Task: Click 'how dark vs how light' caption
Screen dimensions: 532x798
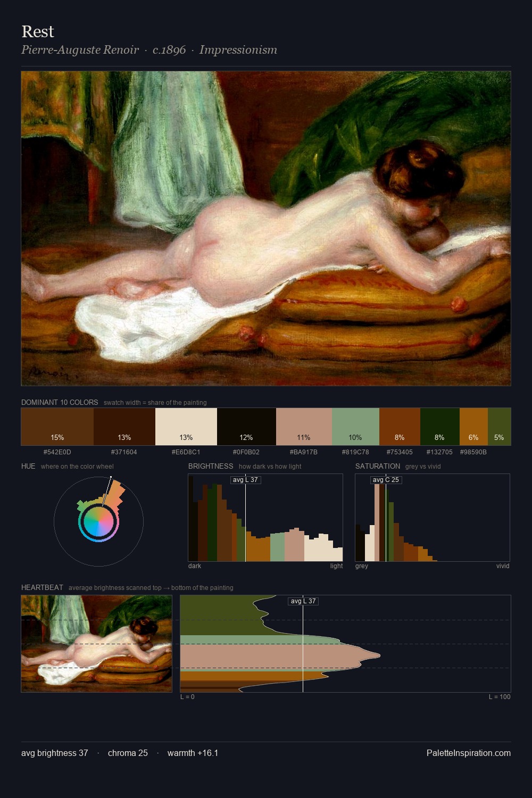Action: click(x=270, y=467)
